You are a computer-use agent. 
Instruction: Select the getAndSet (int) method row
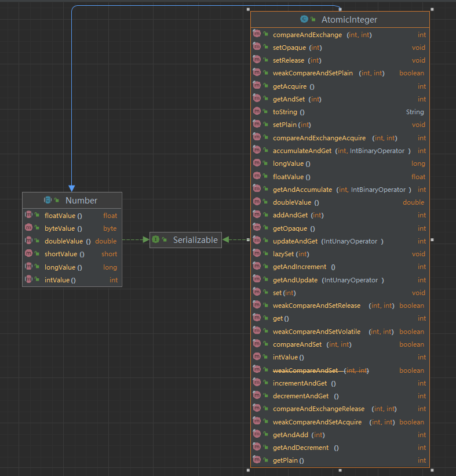(289, 99)
